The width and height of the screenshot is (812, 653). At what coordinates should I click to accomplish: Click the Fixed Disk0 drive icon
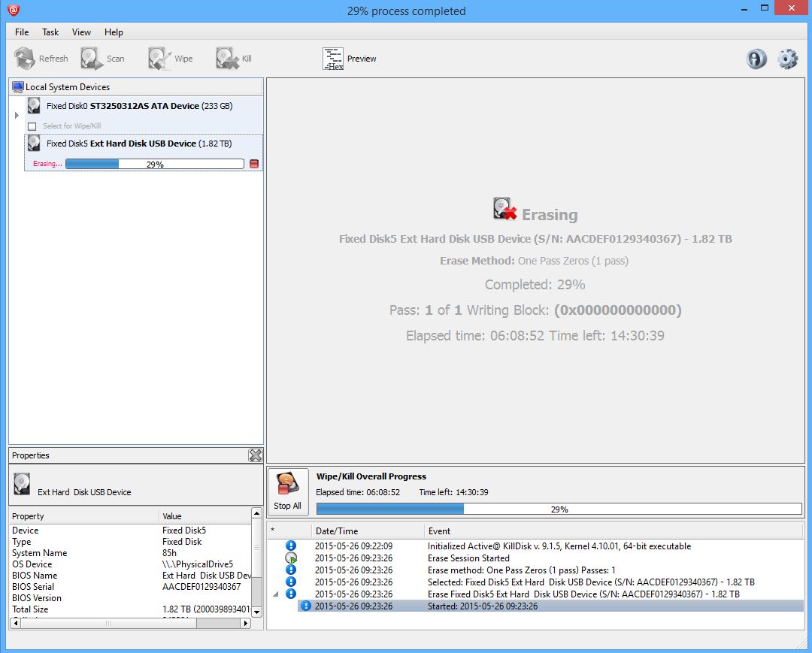coord(34,105)
